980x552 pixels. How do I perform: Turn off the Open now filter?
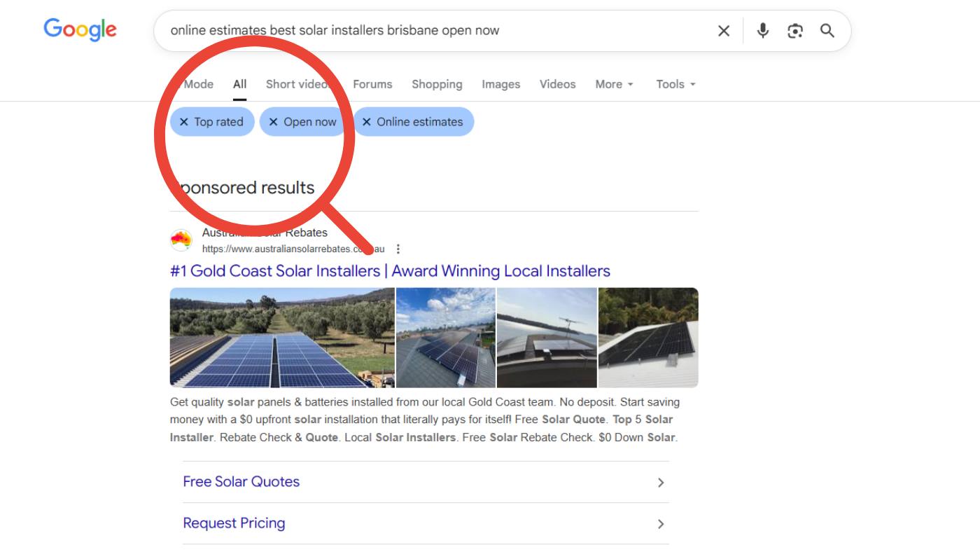[274, 122]
